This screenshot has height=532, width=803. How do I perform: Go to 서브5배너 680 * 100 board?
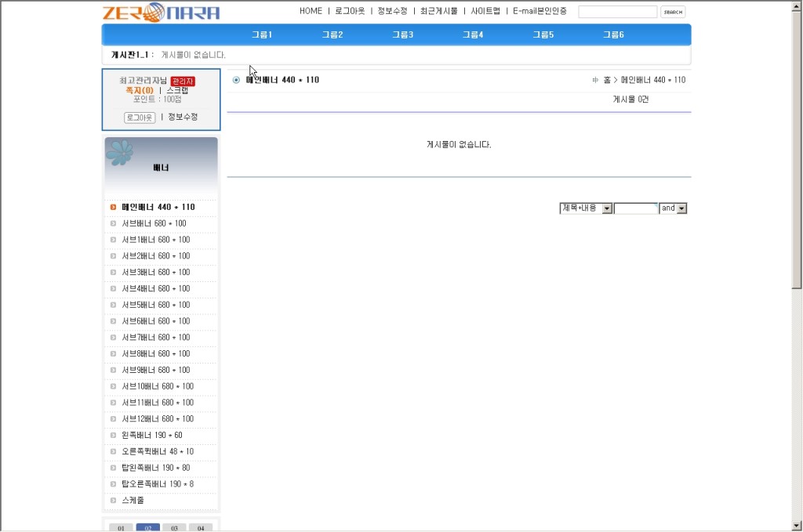(155, 305)
